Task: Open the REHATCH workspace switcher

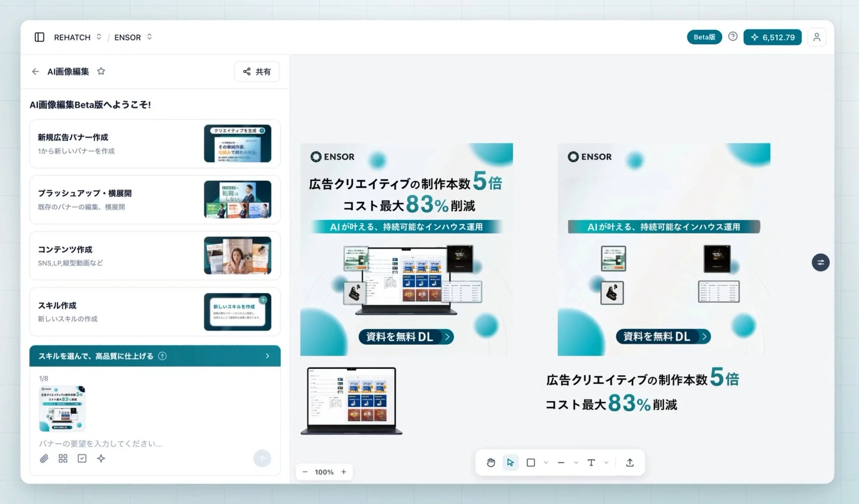Action: point(78,37)
